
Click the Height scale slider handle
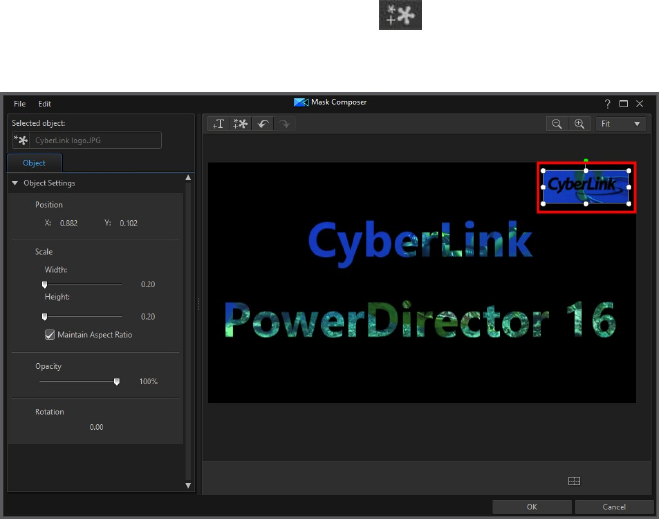(x=45, y=316)
